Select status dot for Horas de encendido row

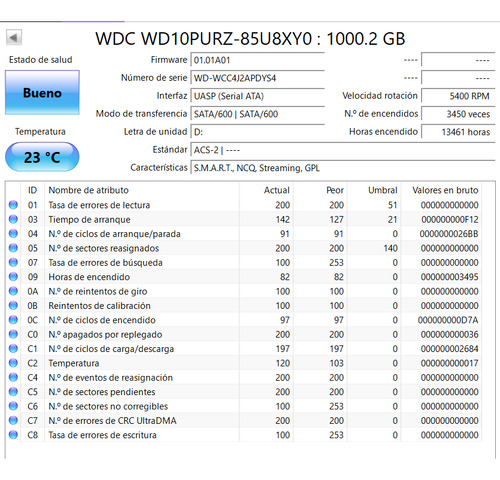point(13,276)
